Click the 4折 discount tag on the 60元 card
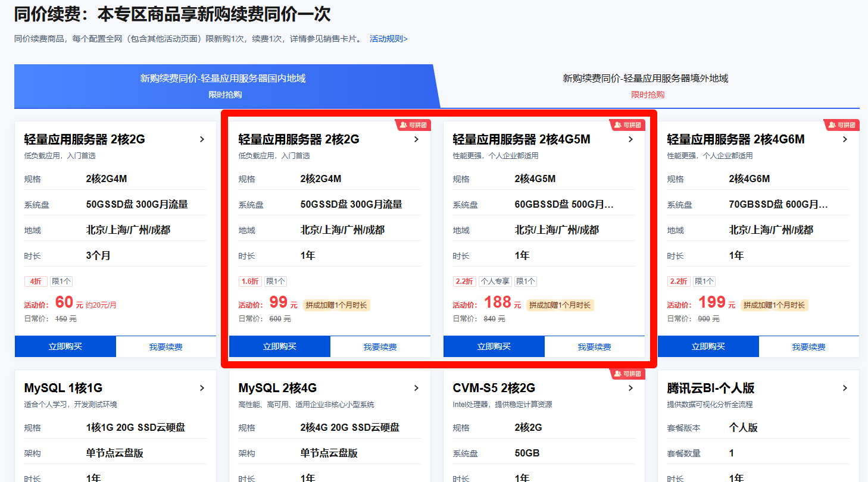Image resolution: width=868 pixels, height=482 pixels. click(x=35, y=281)
